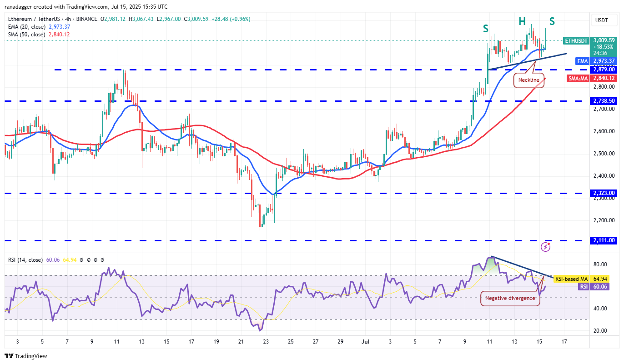Click the blue EMA axis label
The height and width of the screenshot is (364, 624).
click(583, 61)
